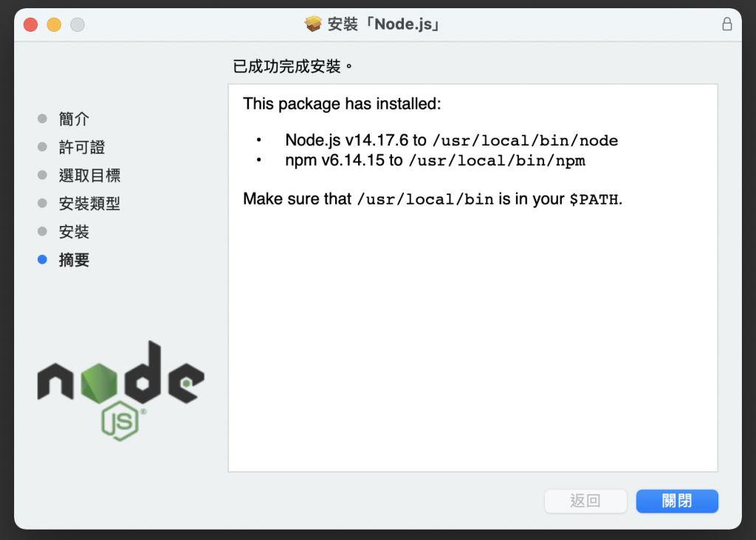Click the lock icon in title bar
The image size is (756, 540).
point(726,24)
